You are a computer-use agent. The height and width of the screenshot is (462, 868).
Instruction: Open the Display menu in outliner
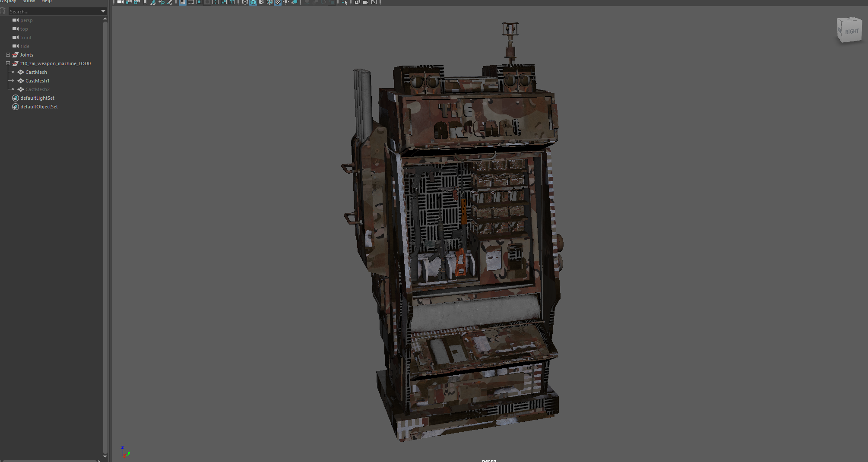(x=8, y=1)
